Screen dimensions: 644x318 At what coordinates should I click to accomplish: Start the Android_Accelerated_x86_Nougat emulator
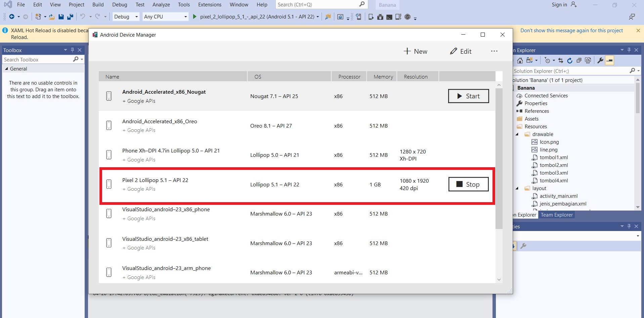pyautogui.click(x=468, y=96)
